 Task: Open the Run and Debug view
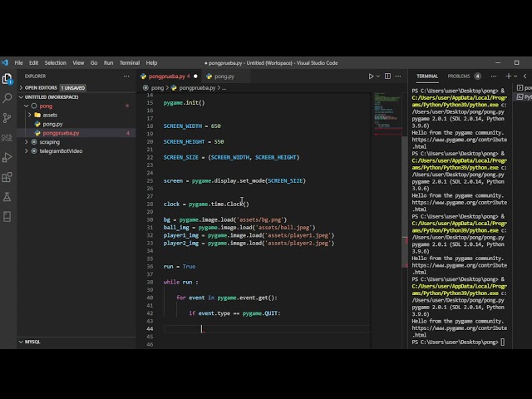7,157
